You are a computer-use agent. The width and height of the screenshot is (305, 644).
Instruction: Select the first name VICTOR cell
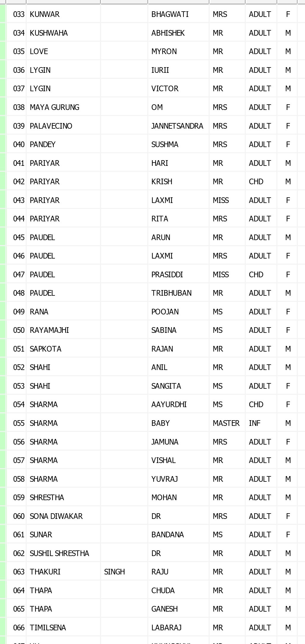165,89
